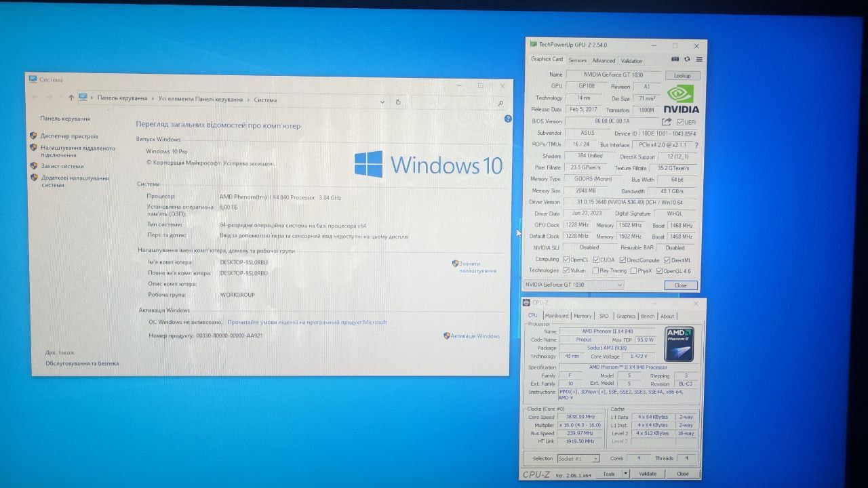Viewport: 868px width, 488px height.
Task: Open the About tab in CPU-Z
Action: click(x=667, y=316)
